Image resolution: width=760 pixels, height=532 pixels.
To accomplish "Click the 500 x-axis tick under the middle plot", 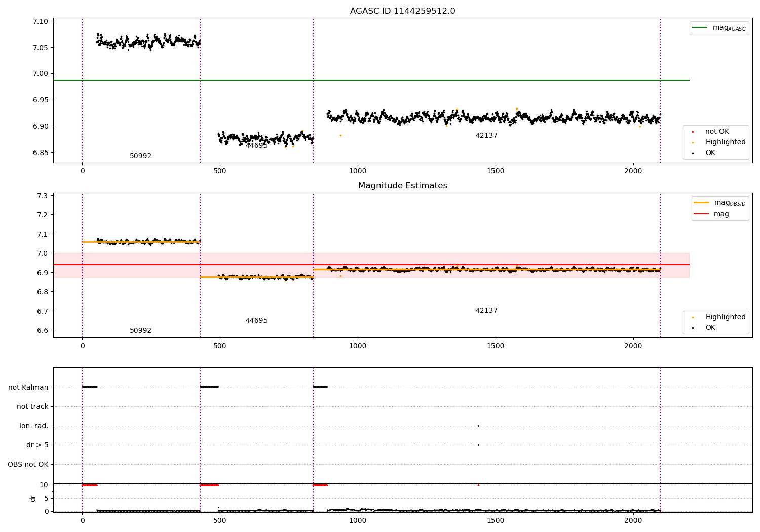I will 220,346.
